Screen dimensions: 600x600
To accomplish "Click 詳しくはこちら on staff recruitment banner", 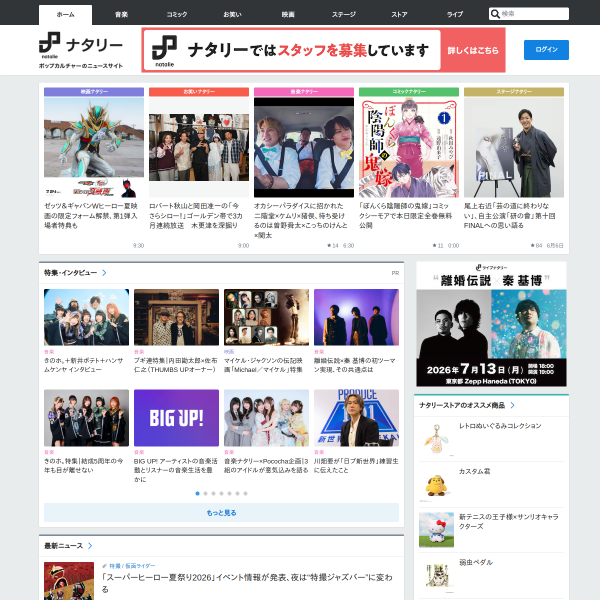I will pos(473,51).
